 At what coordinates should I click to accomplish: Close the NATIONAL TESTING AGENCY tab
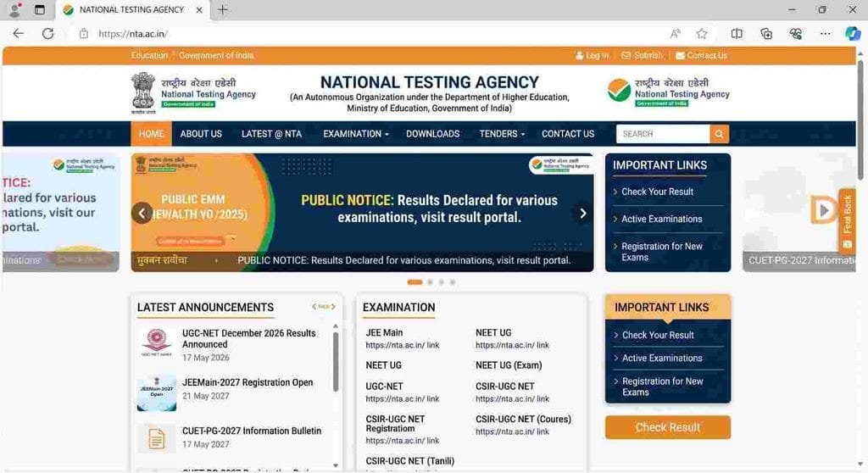pos(199,10)
